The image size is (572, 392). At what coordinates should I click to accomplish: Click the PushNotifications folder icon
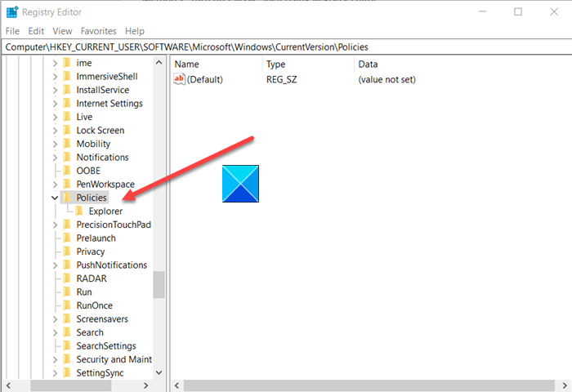coord(67,265)
